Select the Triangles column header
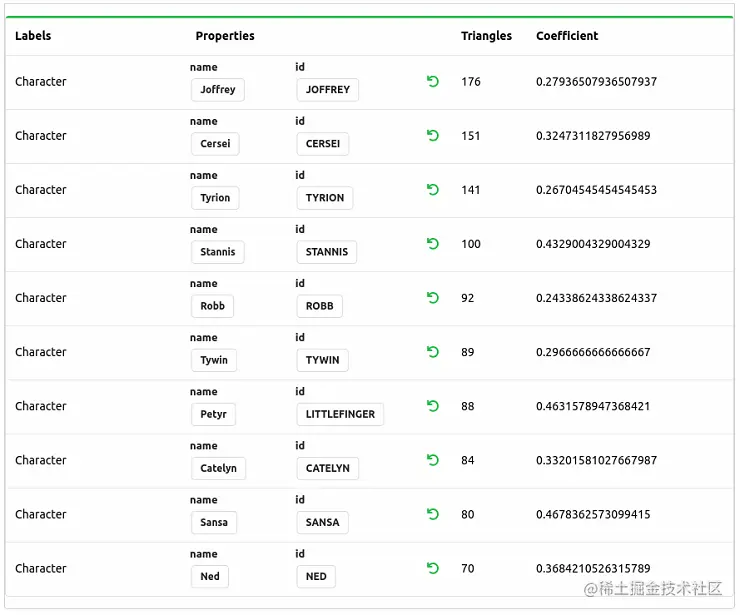Viewport: 740px width, 615px height. pos(486,36)
